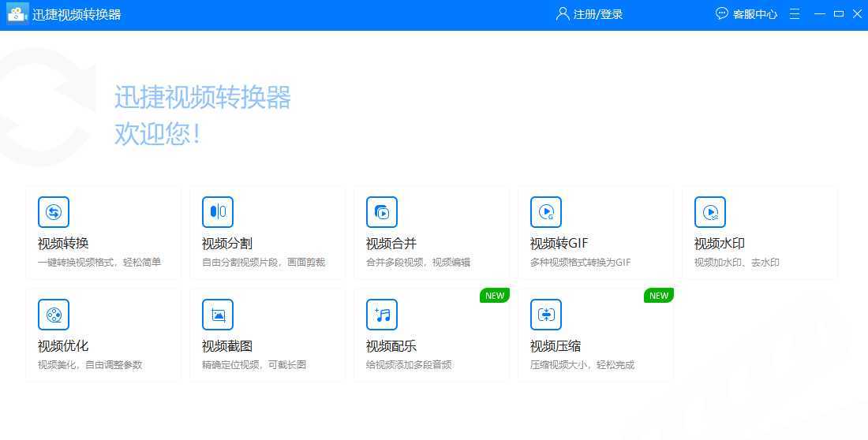Open the 视频转换 convert icon
Viewport: 868px width, 440px height.
(x=54, y=212)
